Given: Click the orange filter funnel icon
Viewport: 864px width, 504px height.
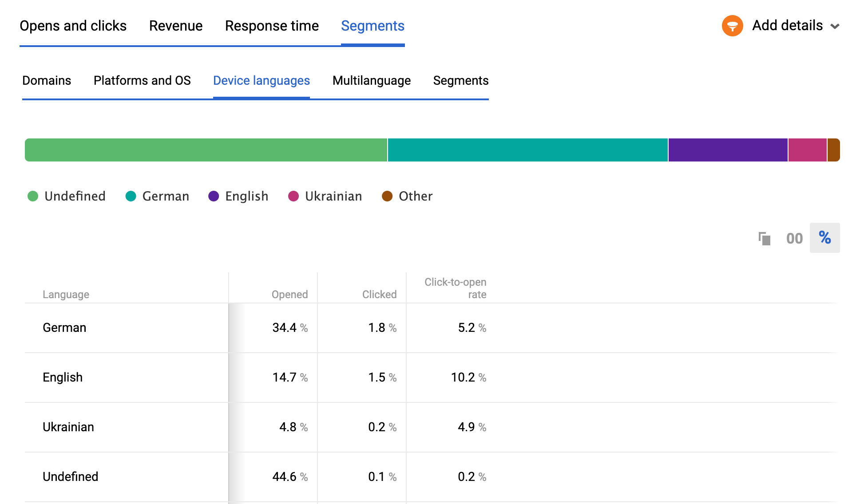Looking at the screenshot, I should point(732,26).
